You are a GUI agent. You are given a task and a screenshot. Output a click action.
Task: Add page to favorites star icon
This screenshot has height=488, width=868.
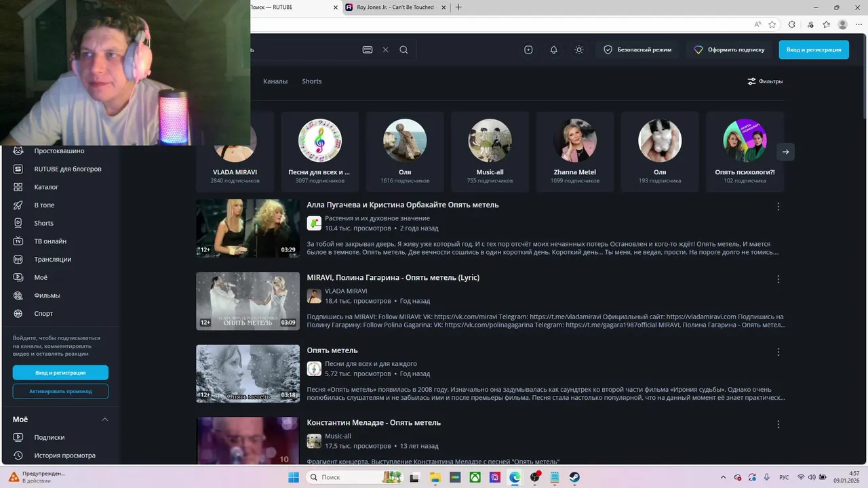pyautogui.click(x=772, y=24)
